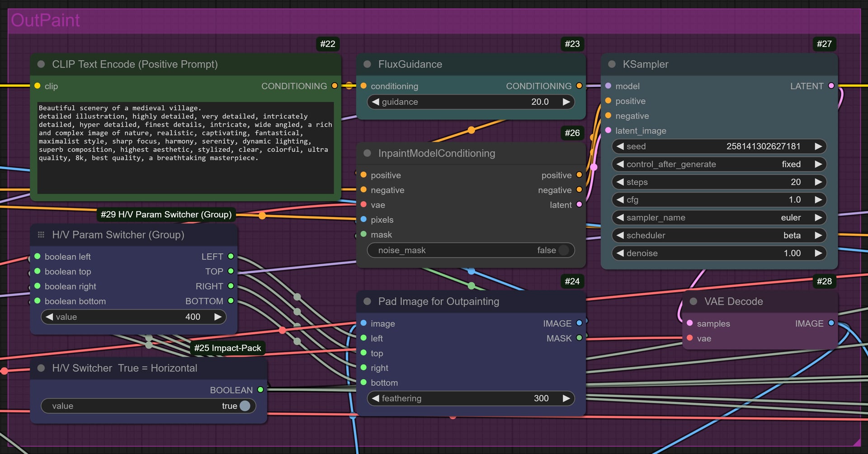868x454 pixels.
Task: Click the seed value 258141302627181
Action: coord(763,146)
